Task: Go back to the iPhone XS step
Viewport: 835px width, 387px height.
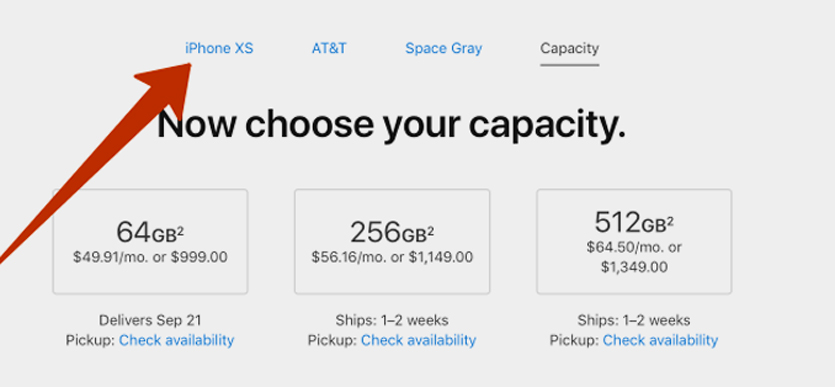Action: click(219, 48)
